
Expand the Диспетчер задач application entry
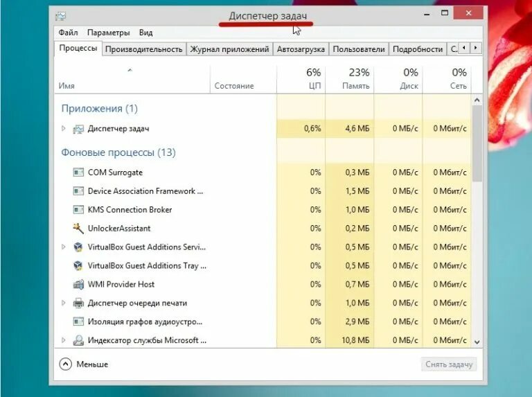64,129
